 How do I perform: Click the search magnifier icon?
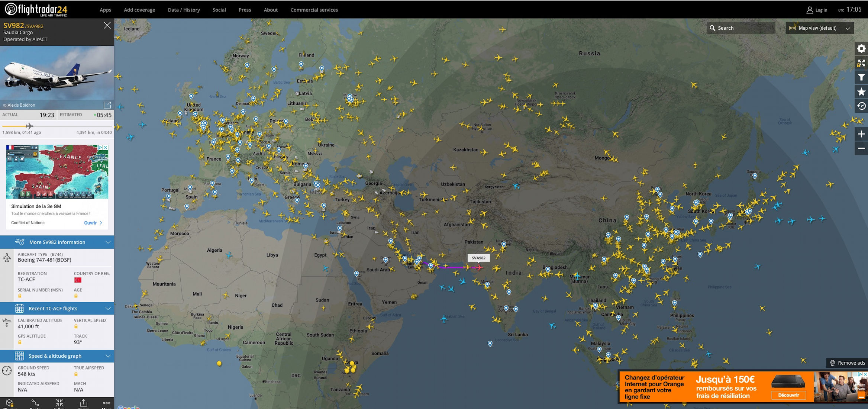click(712, 28)
